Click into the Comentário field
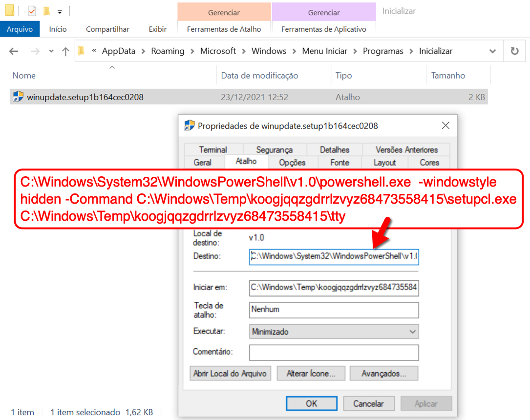Image resolution: width=530 pixels, height=420 pixels. click(334, 353)
